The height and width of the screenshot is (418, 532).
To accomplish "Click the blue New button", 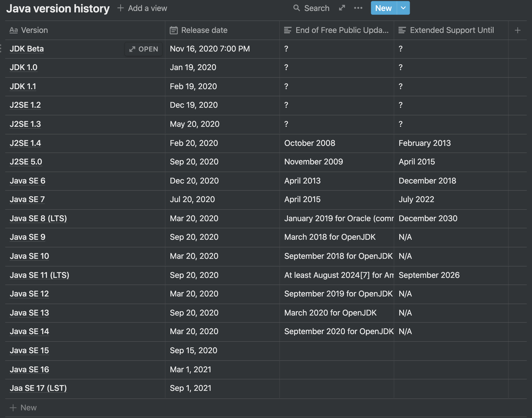I will pos(383,8).
